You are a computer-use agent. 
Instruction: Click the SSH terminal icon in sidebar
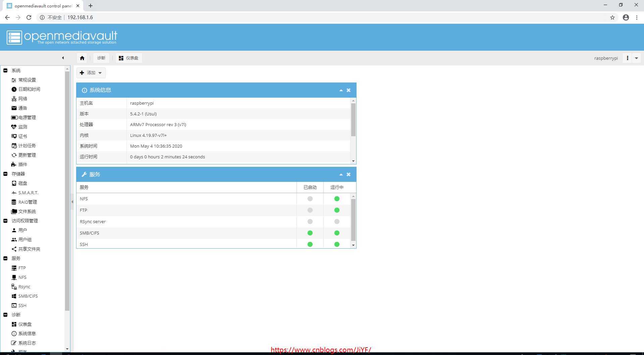[14, 305]
